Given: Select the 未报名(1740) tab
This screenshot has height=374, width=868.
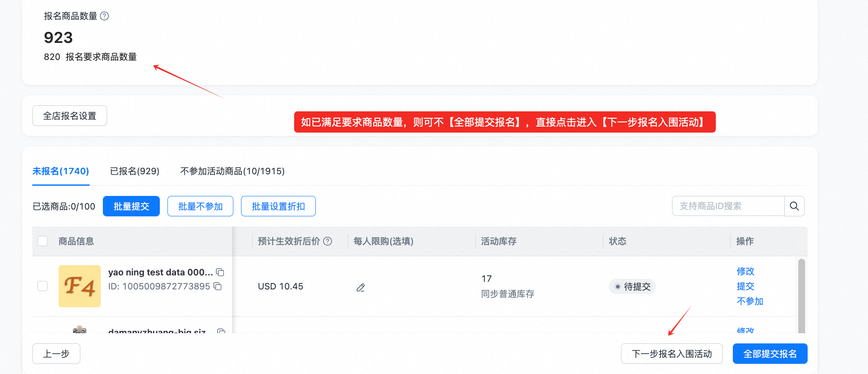Looking at the screenshot, I should point(61,171).
